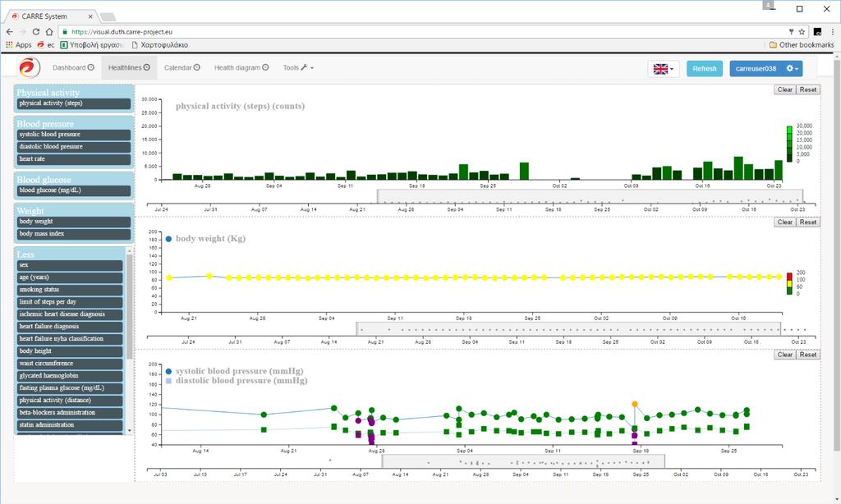Screen dimensions: 841x504
Task: Collapse the 'Less' section header
Action: [x=25, y=254]
